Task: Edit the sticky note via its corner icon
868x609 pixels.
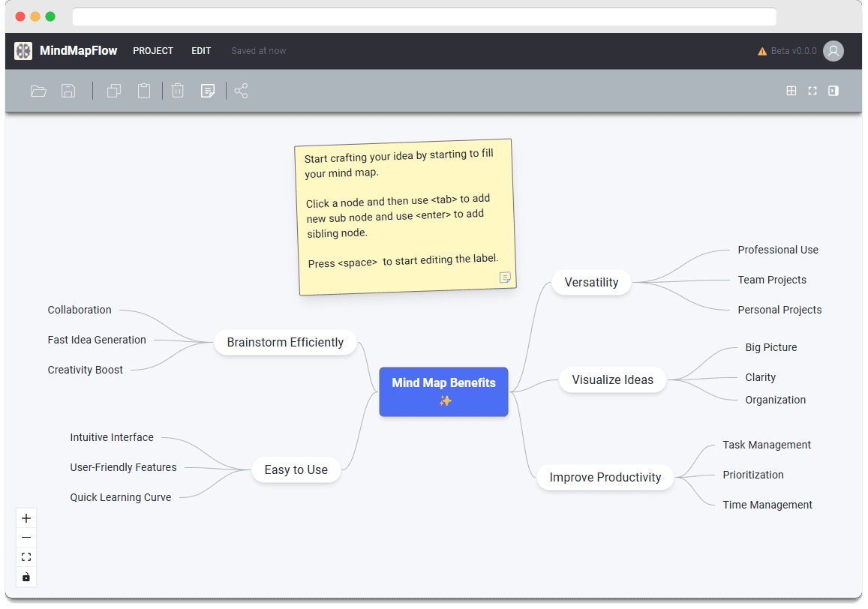Action: coord(505,277)
